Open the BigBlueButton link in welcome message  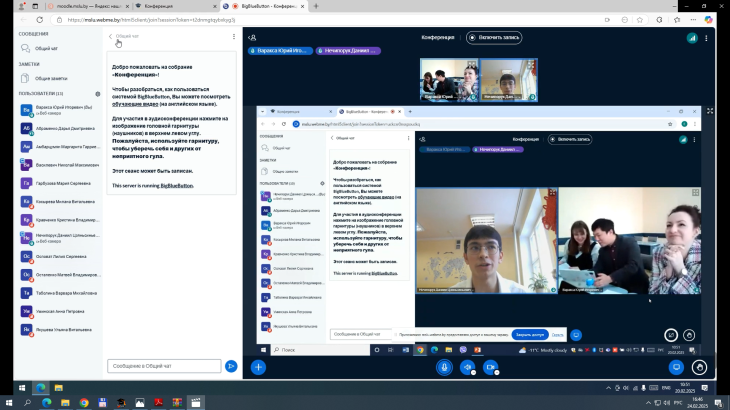tap(176, 186)
